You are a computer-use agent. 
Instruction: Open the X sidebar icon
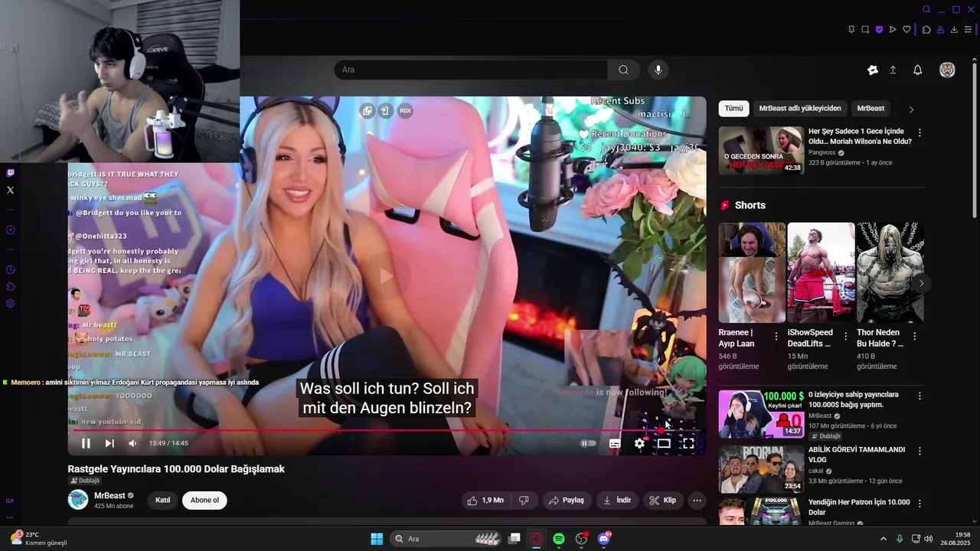10,190
